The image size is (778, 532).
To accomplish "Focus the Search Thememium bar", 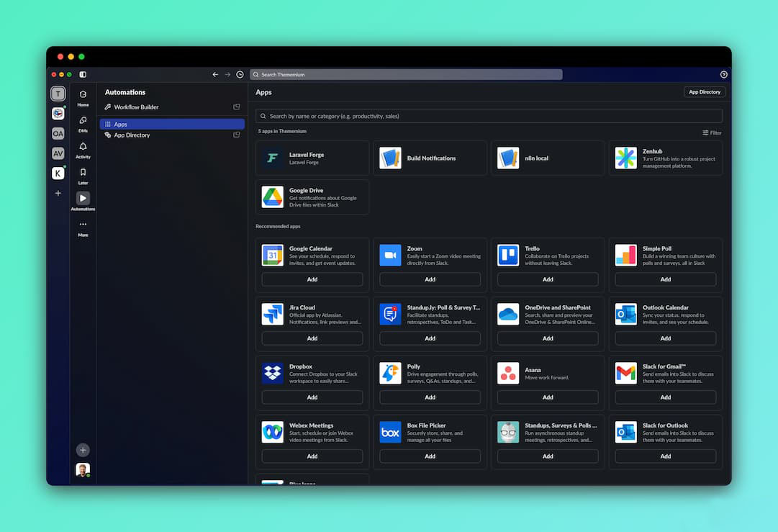I will pyautogui.click(x=406, y=74).
